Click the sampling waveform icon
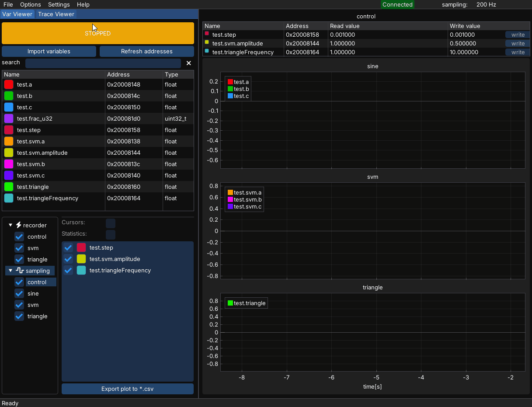Viewport: 532px width, 407px height. pyautogui.click(x=20, y=271)
